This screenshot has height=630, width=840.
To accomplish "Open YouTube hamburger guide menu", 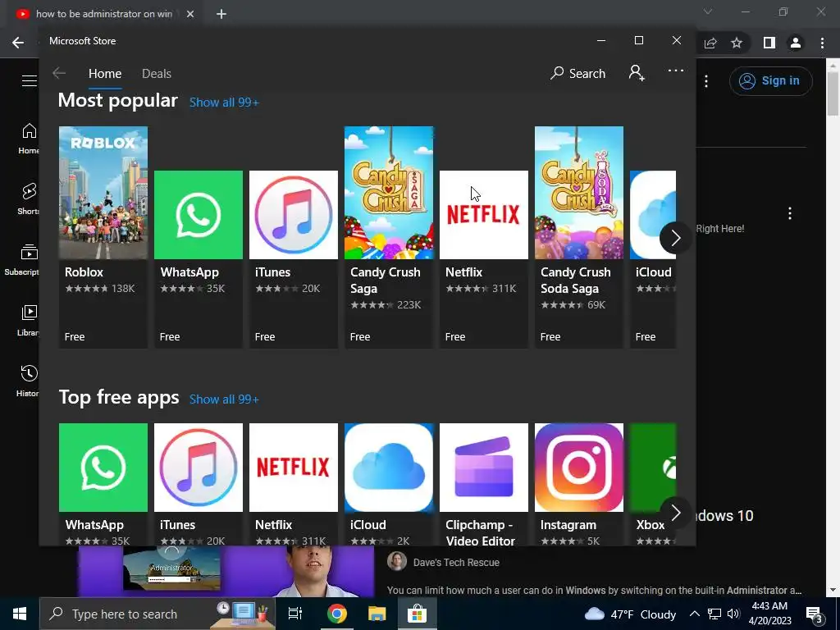I will tap(30, 80).
